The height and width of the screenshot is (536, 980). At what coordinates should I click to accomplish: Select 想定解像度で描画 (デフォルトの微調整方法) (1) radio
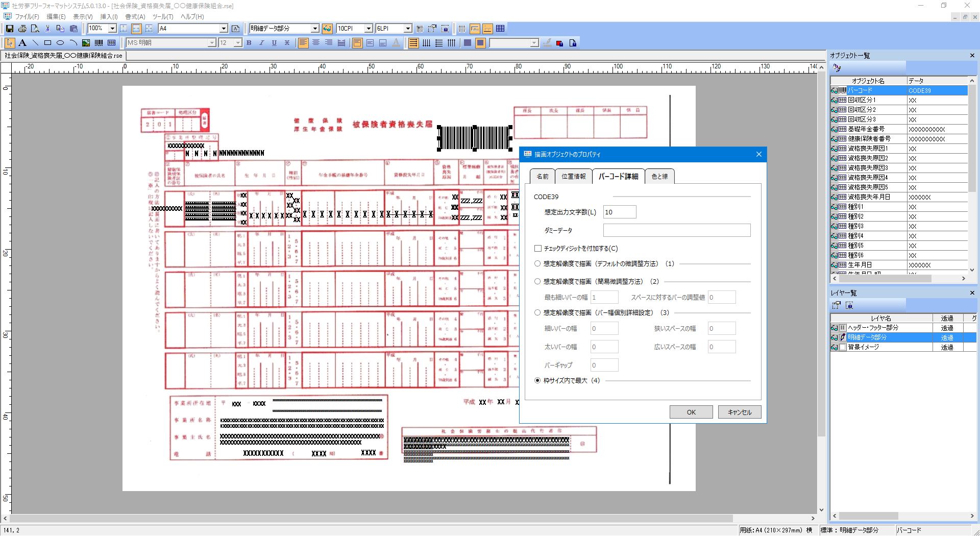click(537, 264)
